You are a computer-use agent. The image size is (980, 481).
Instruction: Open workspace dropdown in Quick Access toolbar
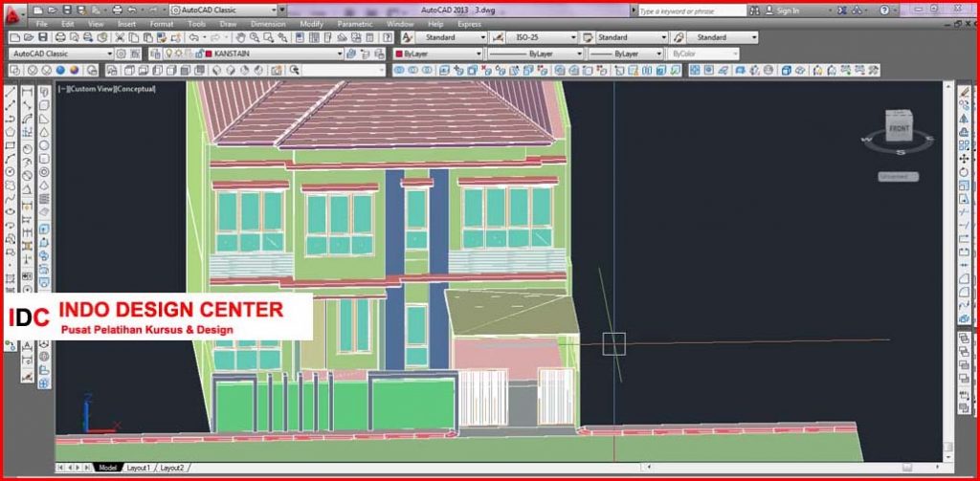(x=274, y=10)
